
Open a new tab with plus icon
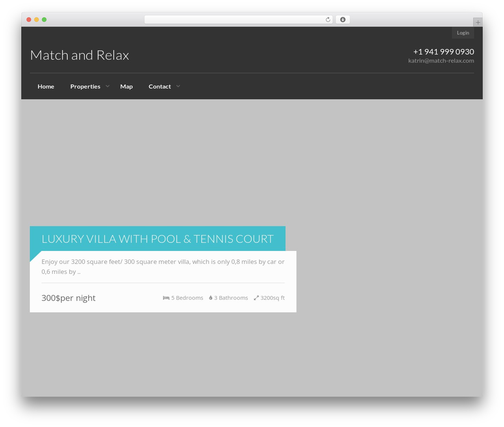coord(478,22)
